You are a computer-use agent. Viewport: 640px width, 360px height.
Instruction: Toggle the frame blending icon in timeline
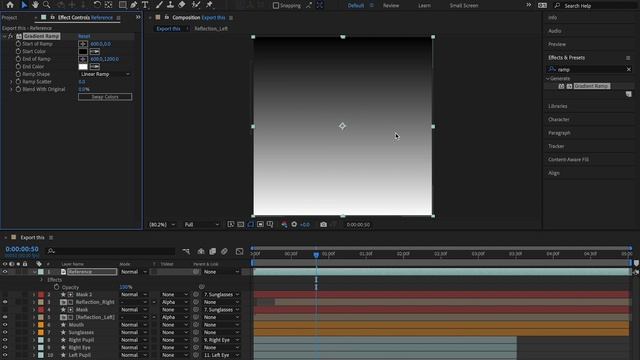tap(213, 251)
